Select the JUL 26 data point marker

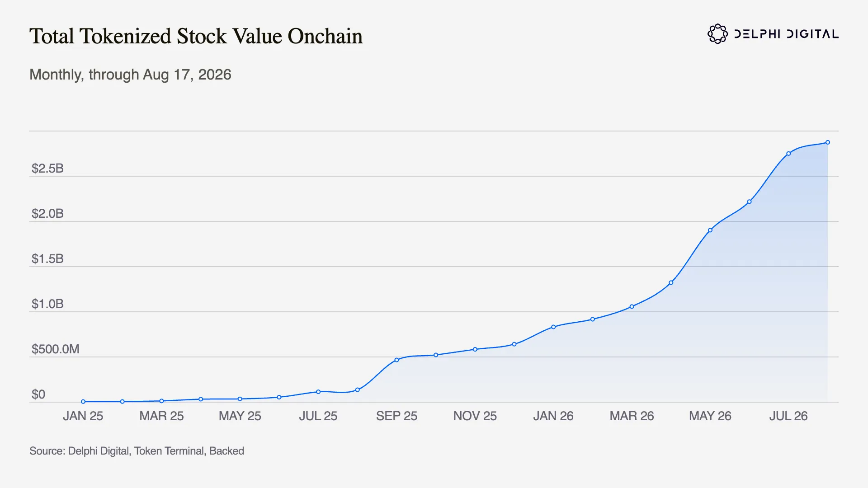pos(788,154)
